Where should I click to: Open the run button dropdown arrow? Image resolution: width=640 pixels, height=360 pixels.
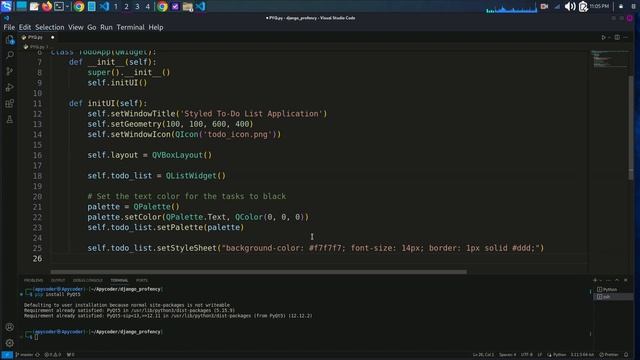609,37
